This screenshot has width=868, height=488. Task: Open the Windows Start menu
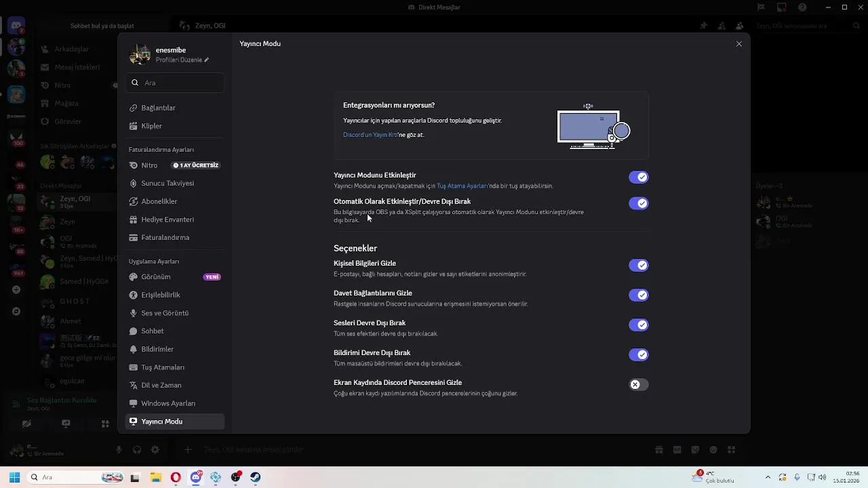click(14, 477)
